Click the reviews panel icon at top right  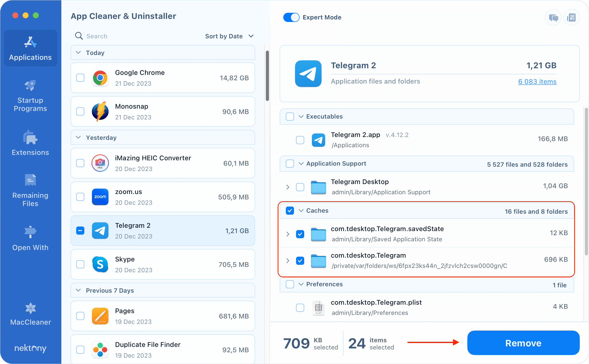pyautogui.click(x=572, y=17)
